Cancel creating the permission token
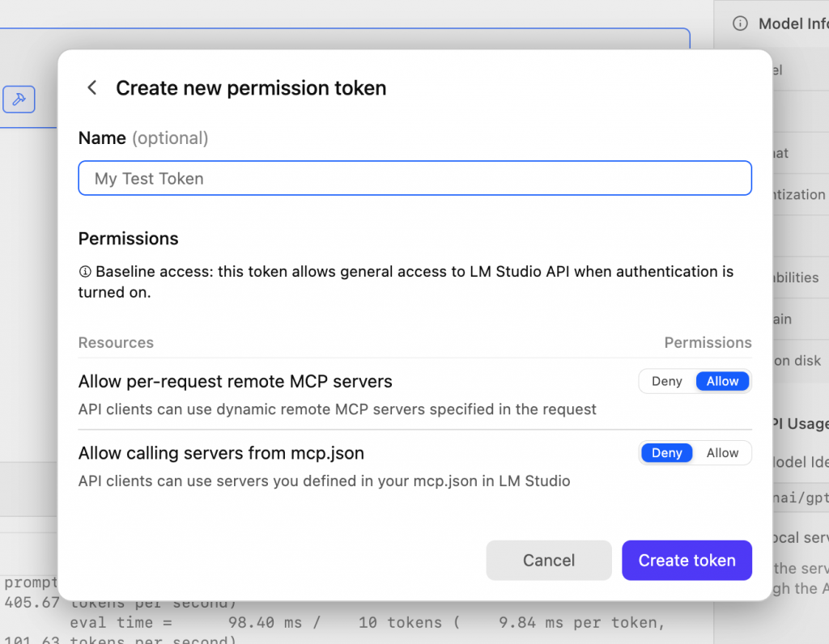The height and width of the screenshot is (644, 829). click(x=549, y=560)
